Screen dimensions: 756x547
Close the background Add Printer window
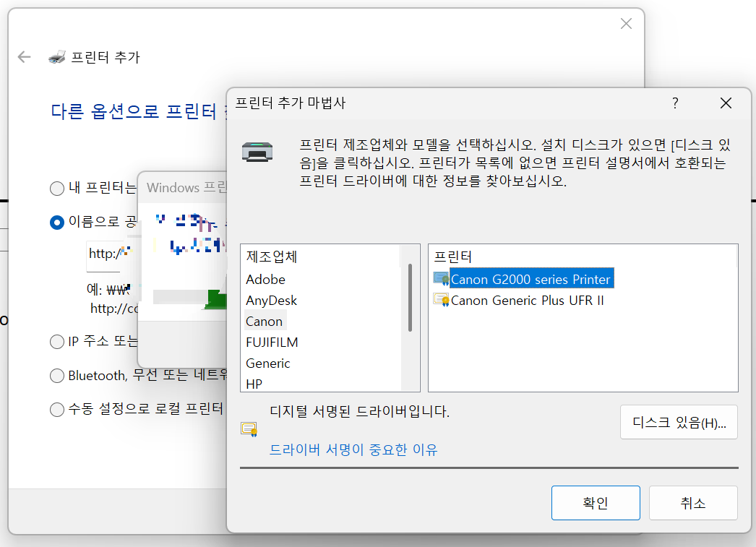tap(626, 24)
